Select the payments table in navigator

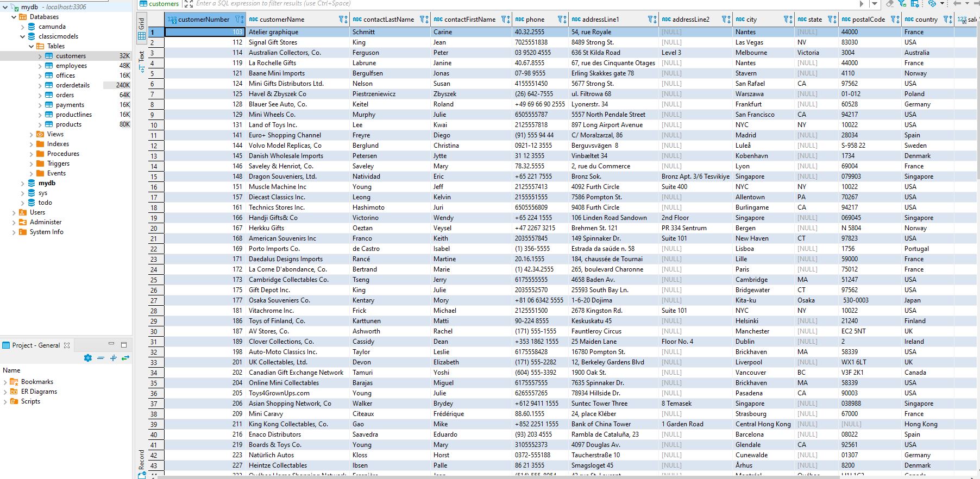pos(70,105)
